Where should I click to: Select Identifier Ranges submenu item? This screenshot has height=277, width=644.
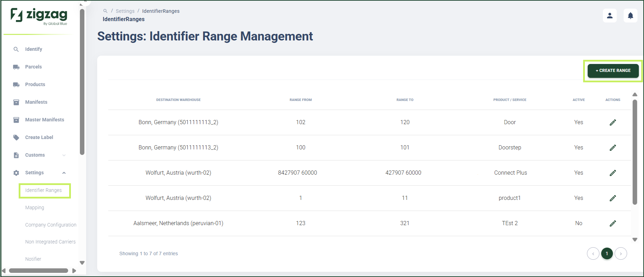point(43,190)
